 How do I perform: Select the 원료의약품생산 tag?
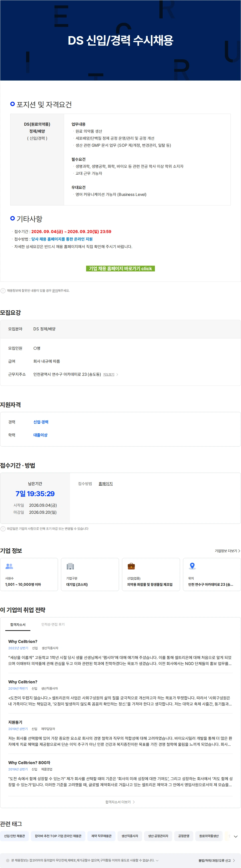tap(209, 836)
